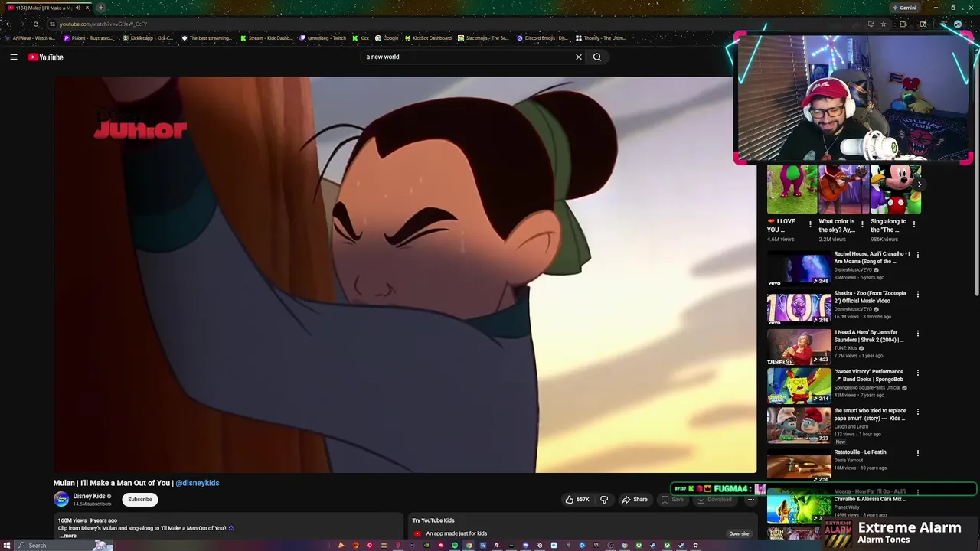This screenshot has width=980, height=551.
Task: Like the video with thumbs-up 657K
Action: pyautogui.click(x=577, y=500)
